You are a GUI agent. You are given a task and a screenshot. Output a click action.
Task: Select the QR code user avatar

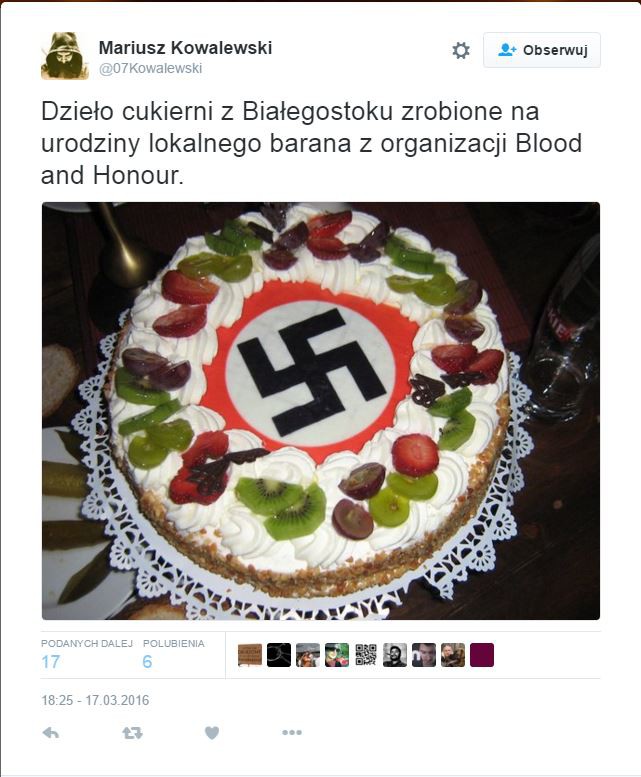pyautogui.click(x=366, y=655)
